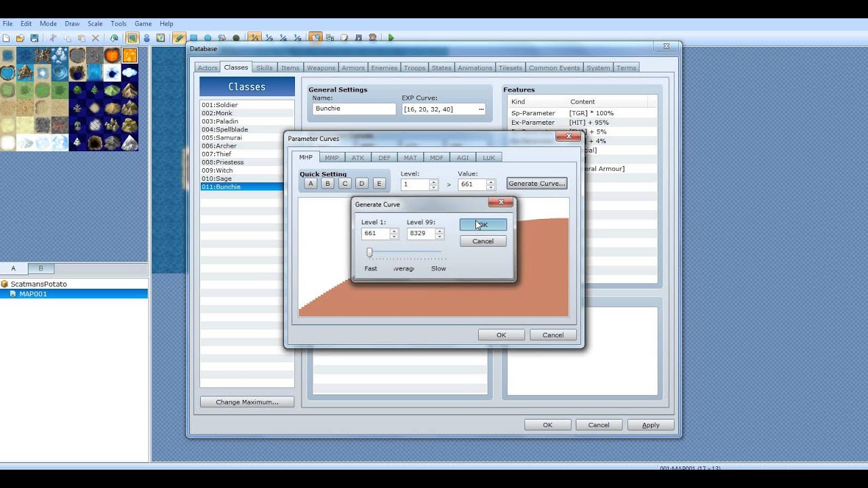Apply Quick Setting C
This screenshot has height=488, width=868.
pos(345,184)
